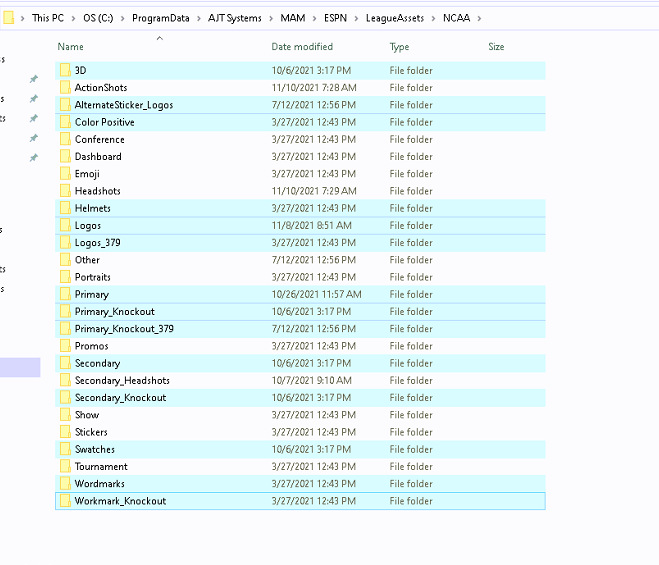The width and height of the screenshot is (659, 565).
Task: Navigate to ESPN in the breadcrumb
Action: [338, 18]
